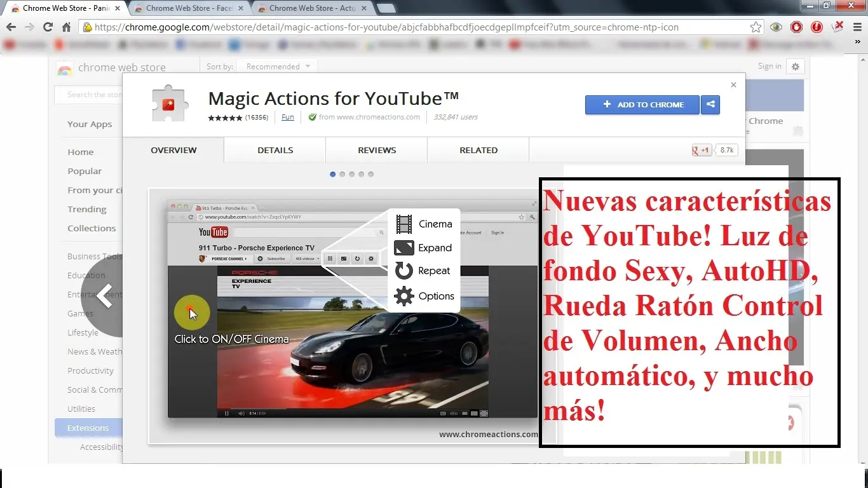Select the second screenshot carousel dot

(x=342, y=174)
